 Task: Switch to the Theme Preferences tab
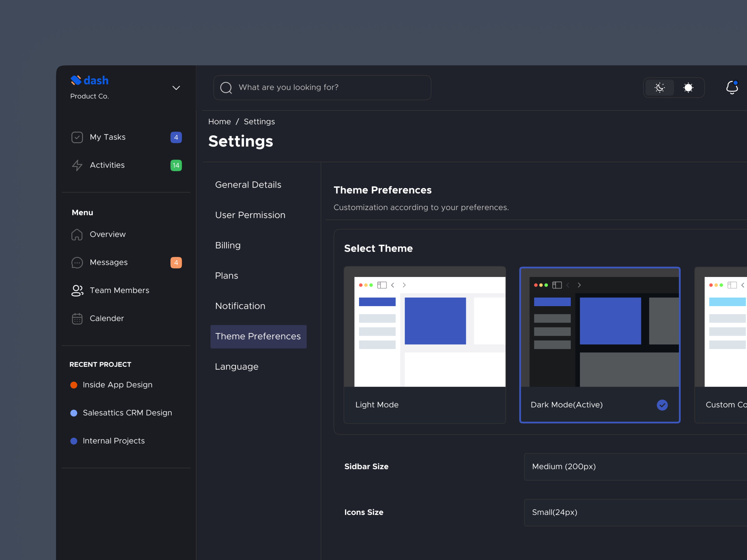[258, 336]
